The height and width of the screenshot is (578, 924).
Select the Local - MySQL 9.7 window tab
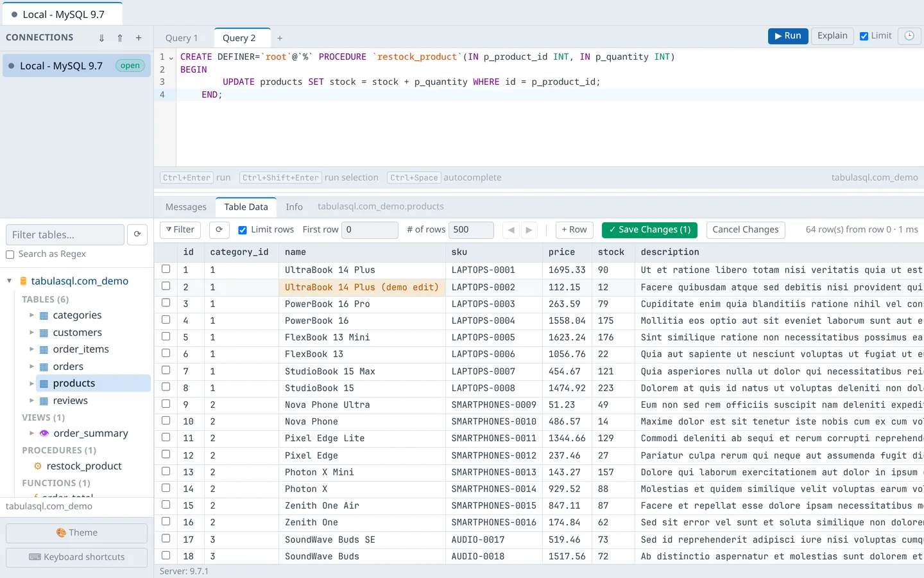coord(62,14)
